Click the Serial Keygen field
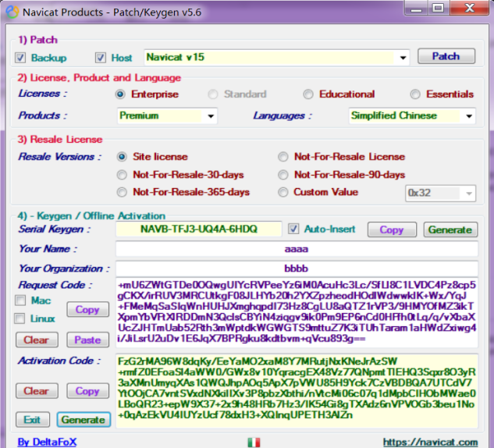The height and width of the screenshot is (448, 494). [199, 229]
